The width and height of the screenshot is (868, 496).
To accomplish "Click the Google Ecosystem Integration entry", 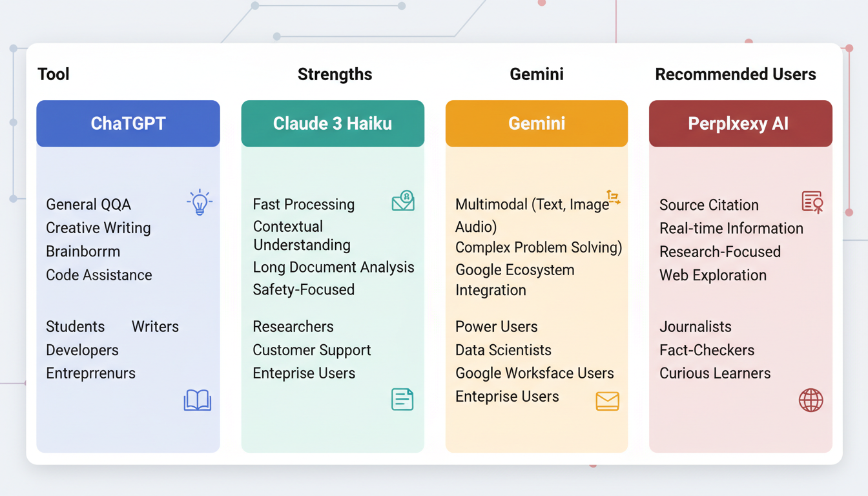I will (514, 280).
